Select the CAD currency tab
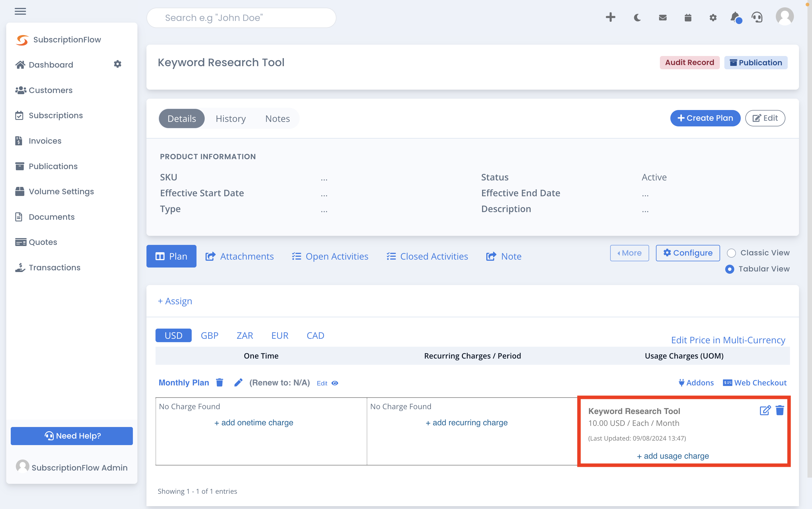Viewport: 812px width, 509px height. coord(315,336)
